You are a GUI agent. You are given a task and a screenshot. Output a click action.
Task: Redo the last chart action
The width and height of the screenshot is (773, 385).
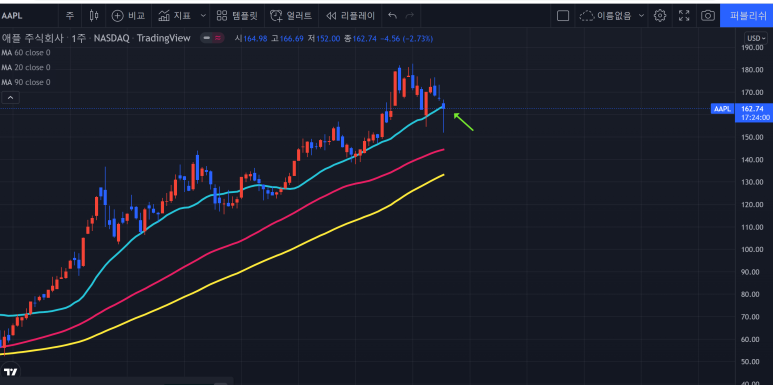(409, 16)
